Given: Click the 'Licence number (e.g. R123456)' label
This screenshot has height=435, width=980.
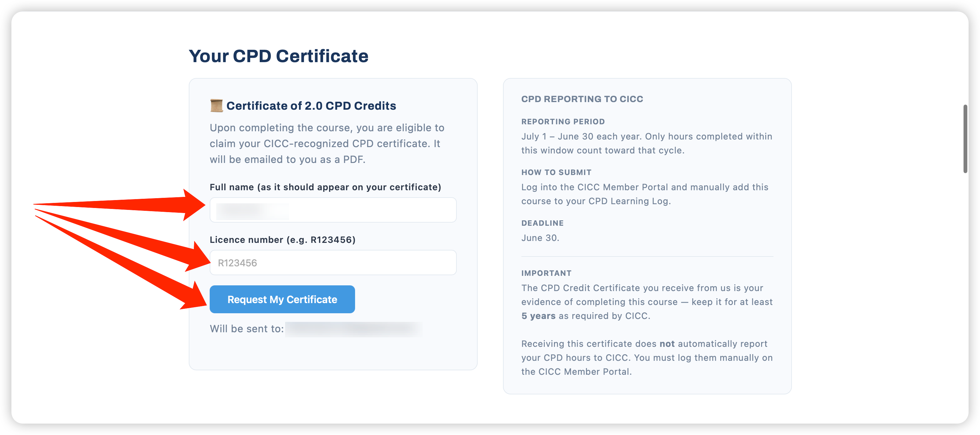Looking at the screenshot, I should coord(282,240).
